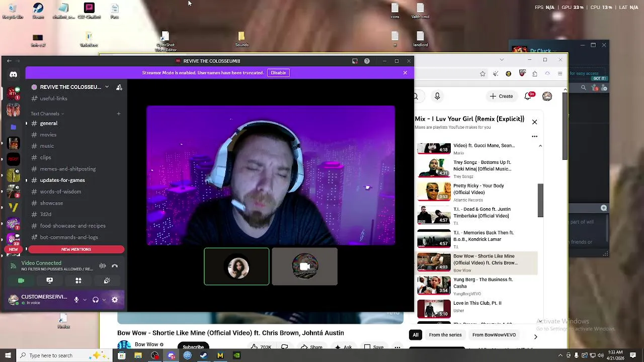644x362 pixels.
Task: Deafen audio with the headphones icon
Action: [x=96, y=300]
